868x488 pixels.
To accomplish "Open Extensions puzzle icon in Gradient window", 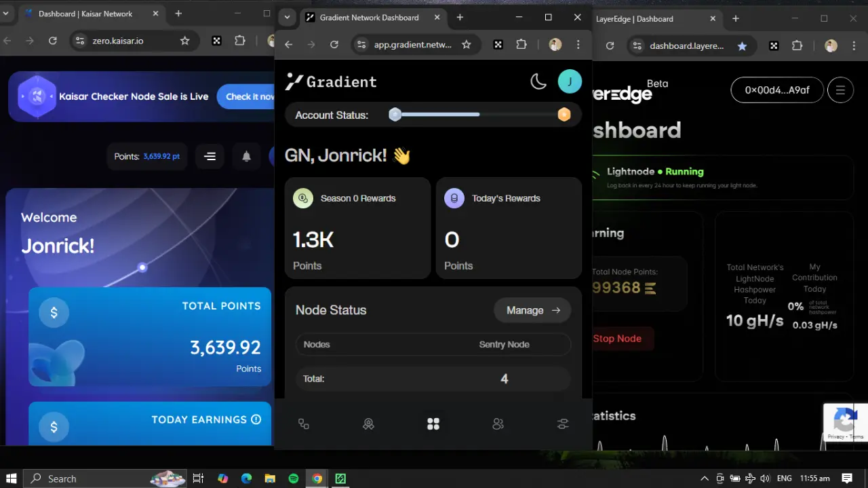I will (x=521, y=45).
